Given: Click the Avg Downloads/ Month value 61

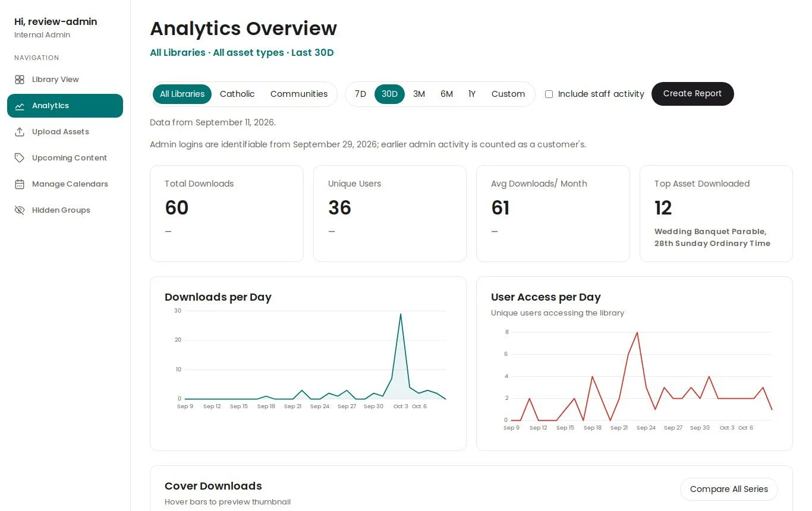Looking at the screenshot, I should pos(501,208).
